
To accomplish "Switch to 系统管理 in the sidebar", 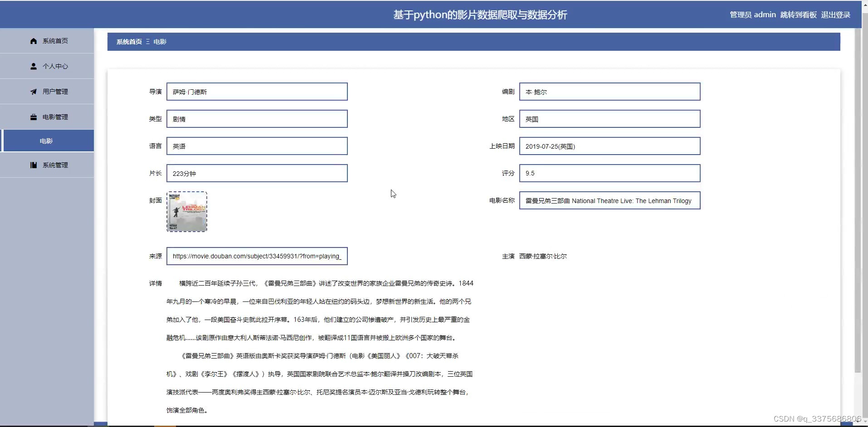I will pyautogui.click(x=55, y=165).
